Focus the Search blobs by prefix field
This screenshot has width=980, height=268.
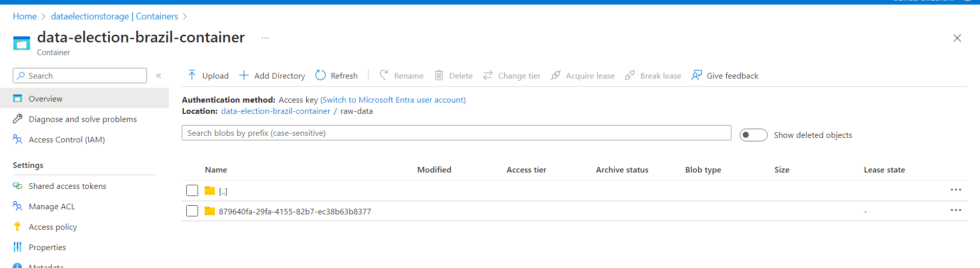[456, 133]
